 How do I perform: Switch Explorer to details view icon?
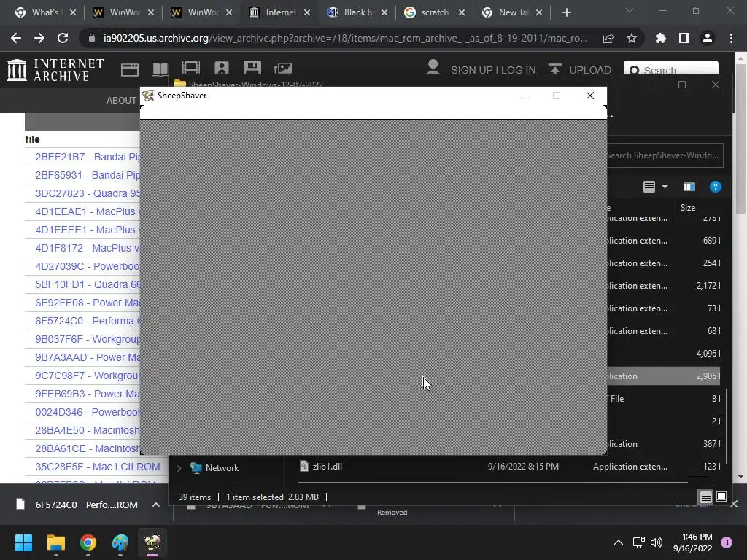[x=705, y=497]
